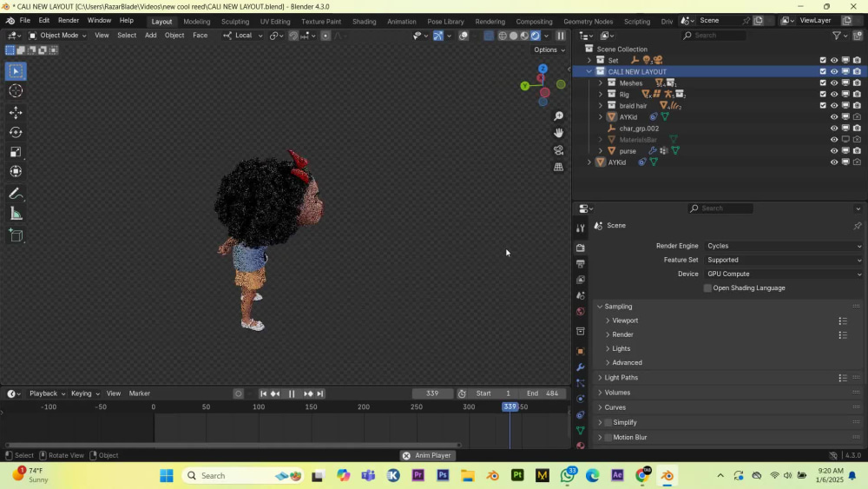Jump to next keyframe
This screenshot has height=489, width=868.
(308, 393)
